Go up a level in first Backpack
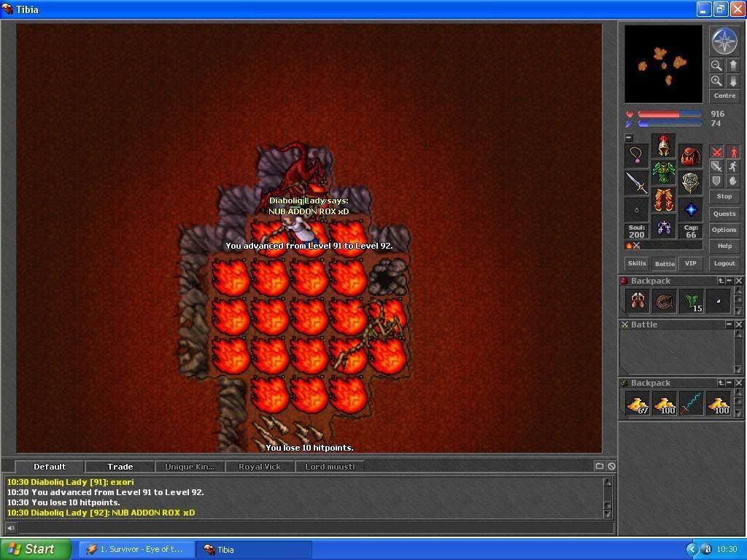The image size is (747, 560). click(x=721, y=281)
